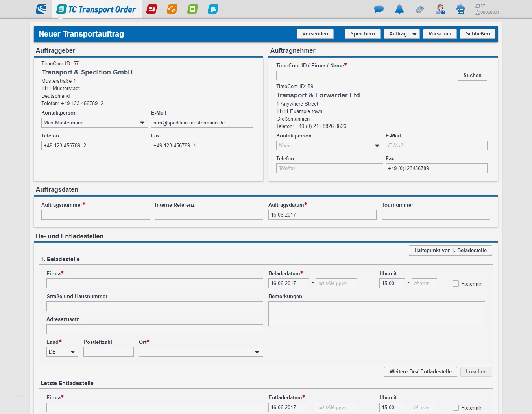This screenshot has height=414, width=532.
Task: Show notifications via the bell icon
Action: pyautogui.click(x=399, y=9)
